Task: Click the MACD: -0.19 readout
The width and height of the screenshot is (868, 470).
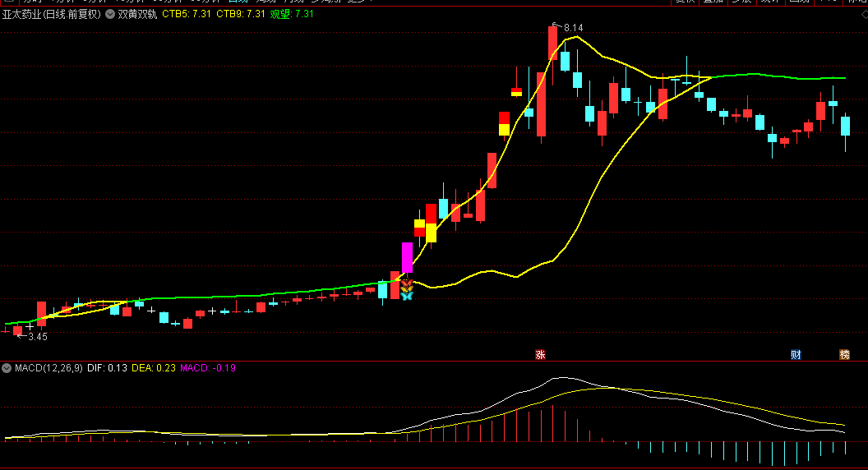Action: 208,368
